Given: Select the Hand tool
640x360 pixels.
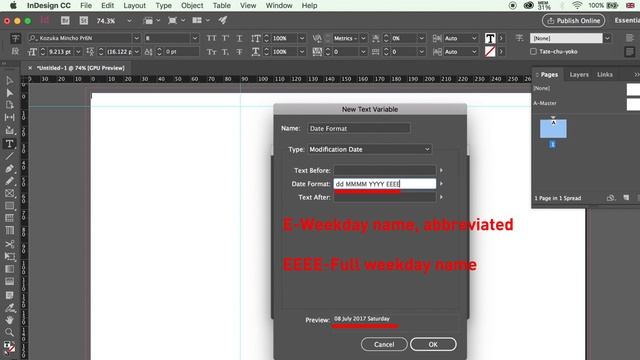Looking at the screenshot, I should point(9,320).
